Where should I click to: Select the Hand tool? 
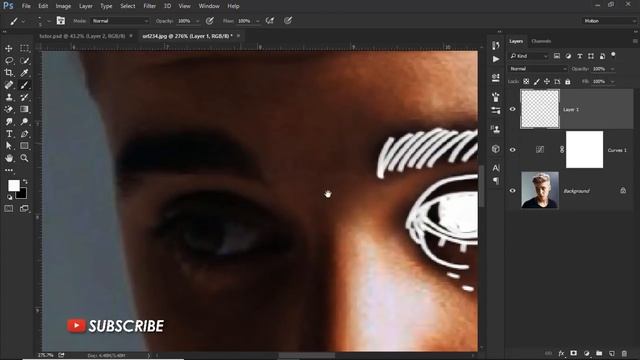click(9, 158)
